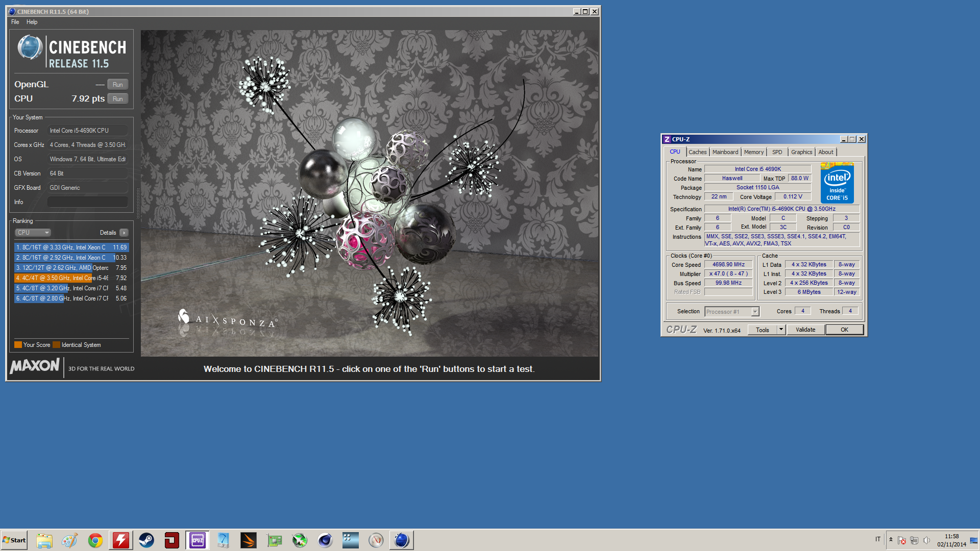Open the blue dotted tile app in taskbar

pyautogui.click(x=351, y=540)
